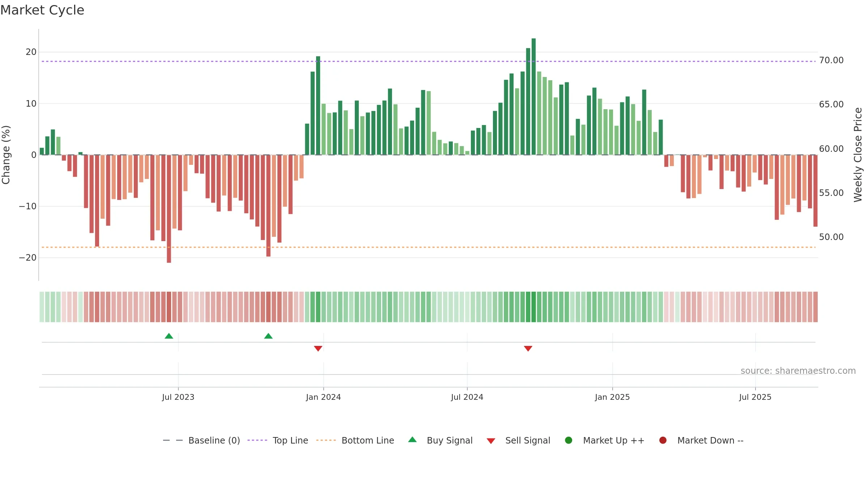
Task: Toggle the Market Up ++ legend entry
Action: point(605,440)
